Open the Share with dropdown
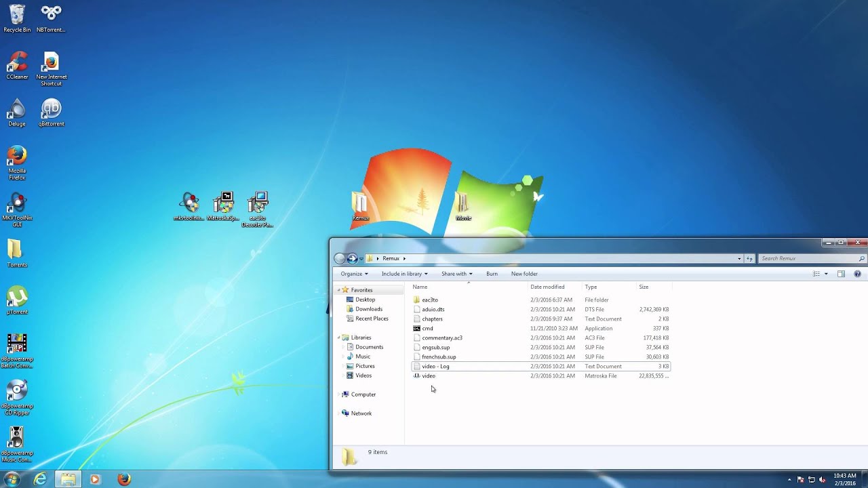Viewport: 868px width, 488px height. click(456, 274)
